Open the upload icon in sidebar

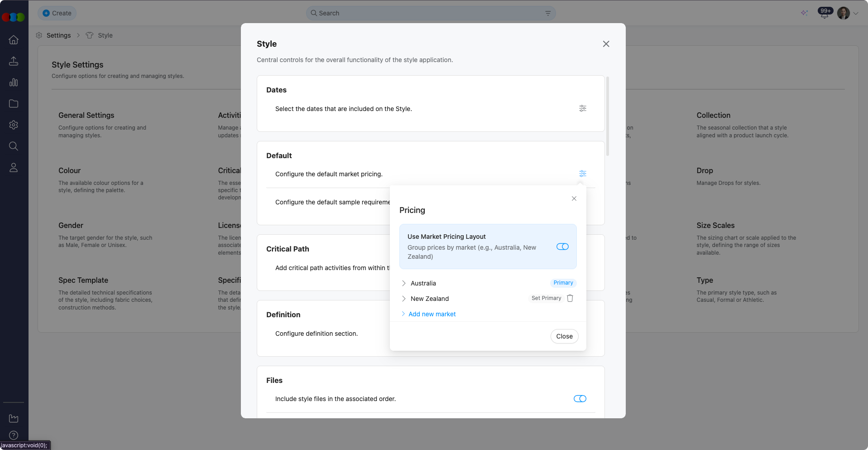pyautogui.click(x=14, y=61)
